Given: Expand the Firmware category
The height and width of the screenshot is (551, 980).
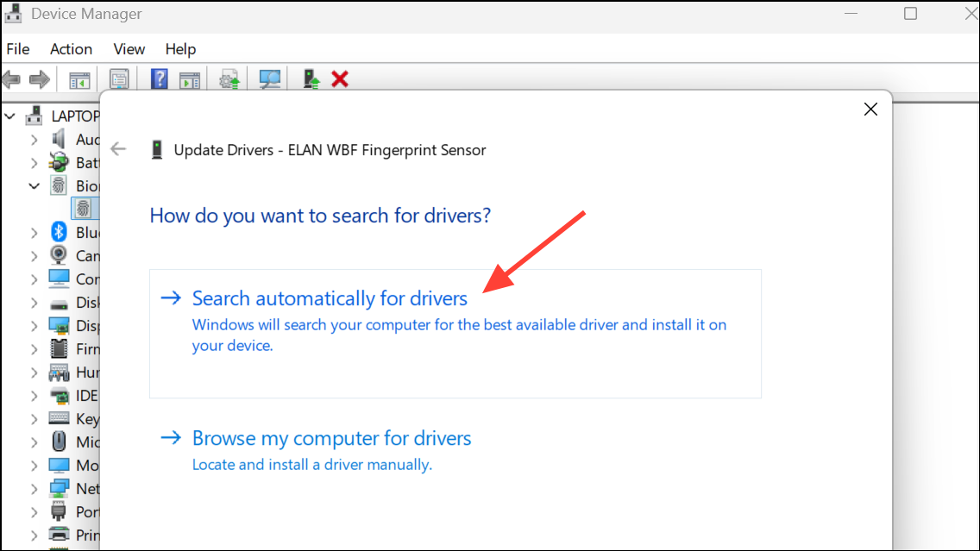Looking at the screenshot, I should click(x=35, y=349).
